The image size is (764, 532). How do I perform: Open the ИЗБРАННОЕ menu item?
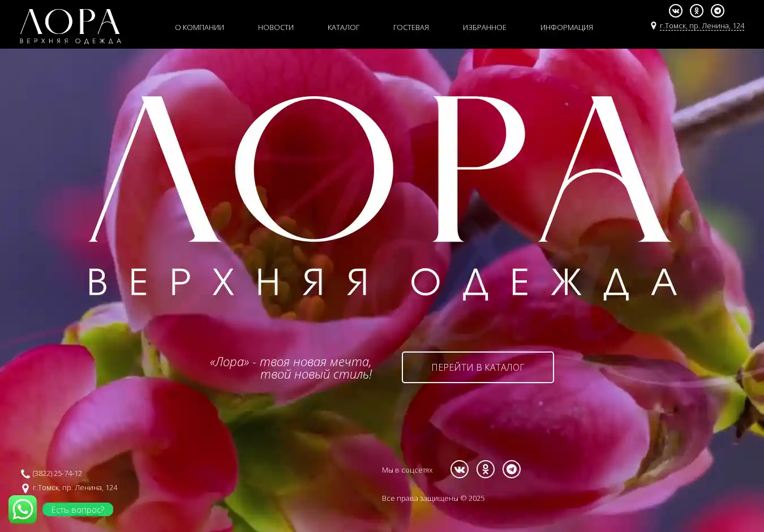tap(484, 27)
